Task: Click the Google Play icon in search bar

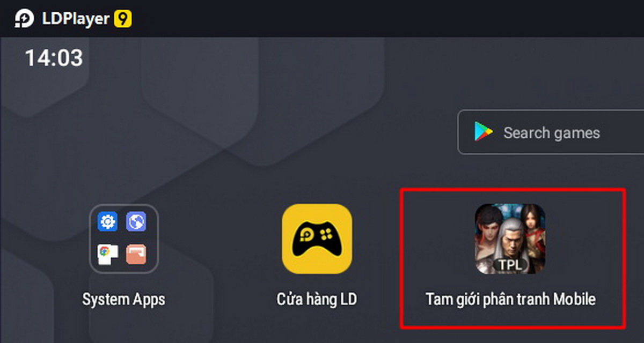Action: (484, 132)
